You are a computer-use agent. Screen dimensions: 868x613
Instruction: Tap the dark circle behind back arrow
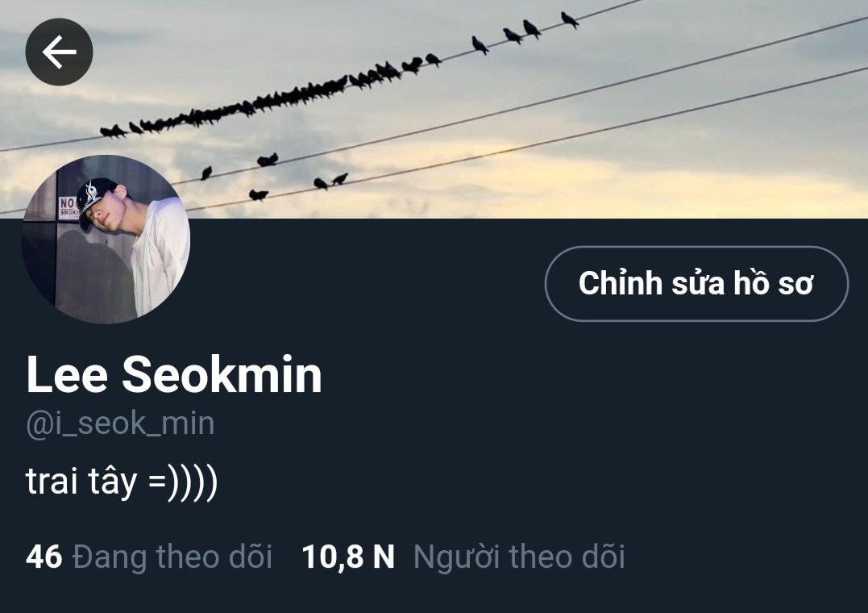click(x=59, y=52)
